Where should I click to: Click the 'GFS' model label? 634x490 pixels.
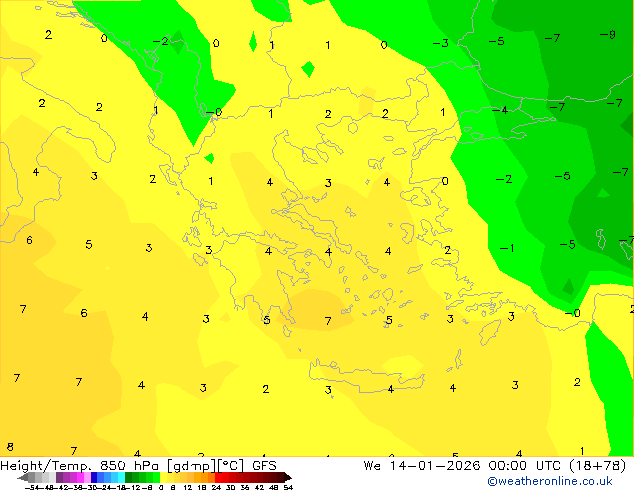[264, 466]
